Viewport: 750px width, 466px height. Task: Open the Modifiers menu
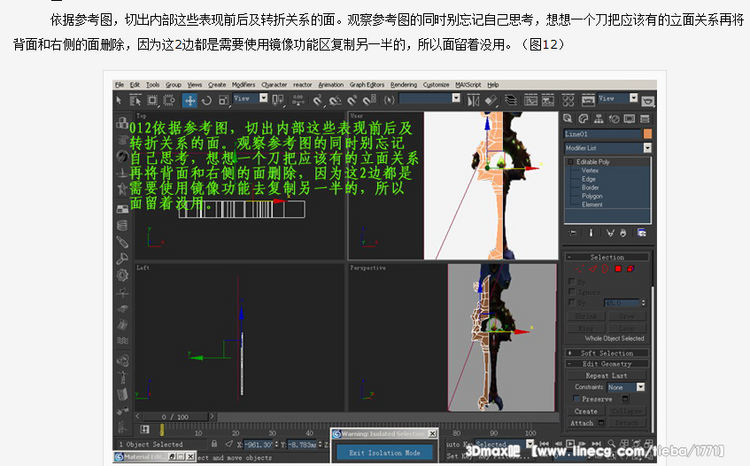(x=243, y=85)
